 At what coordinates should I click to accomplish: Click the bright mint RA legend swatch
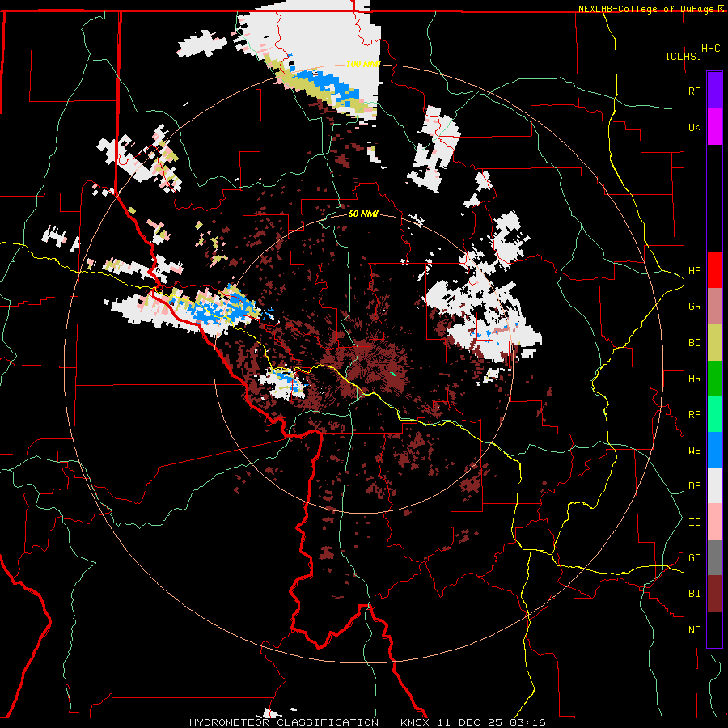714,414
